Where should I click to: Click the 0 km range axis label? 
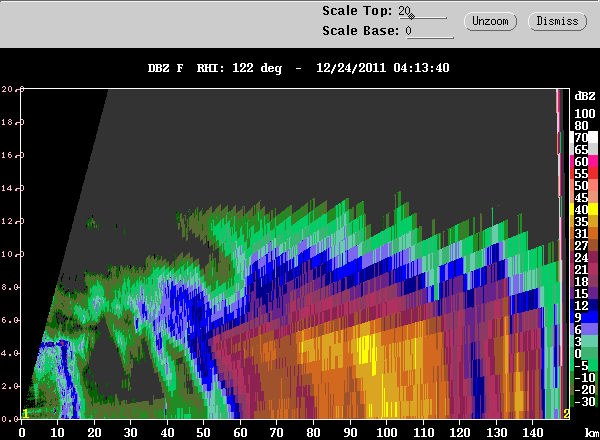click(x=22, y=433)
